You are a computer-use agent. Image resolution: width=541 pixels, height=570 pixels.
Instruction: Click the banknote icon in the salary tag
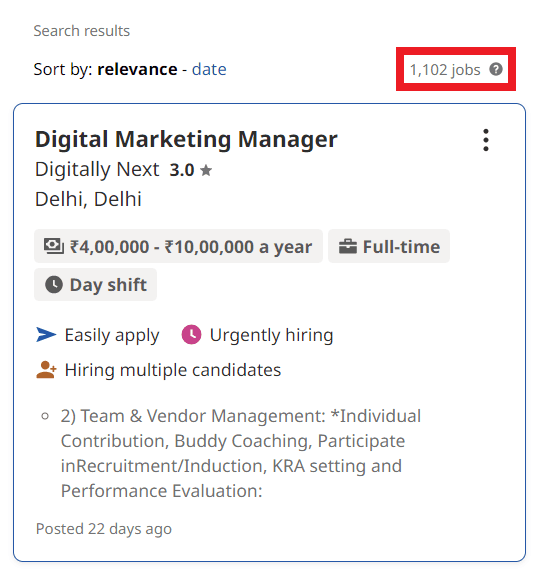pyautogui.click(x=53, y=246)
